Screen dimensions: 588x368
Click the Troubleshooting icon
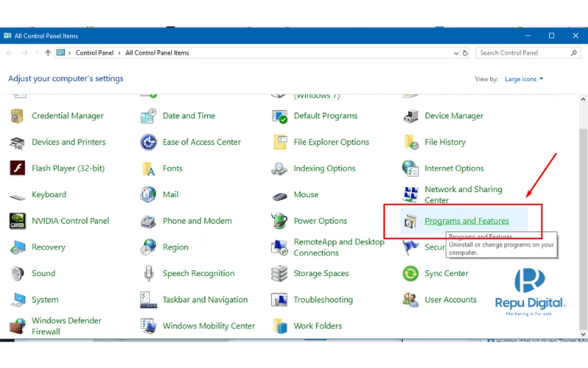click(279, 300)
